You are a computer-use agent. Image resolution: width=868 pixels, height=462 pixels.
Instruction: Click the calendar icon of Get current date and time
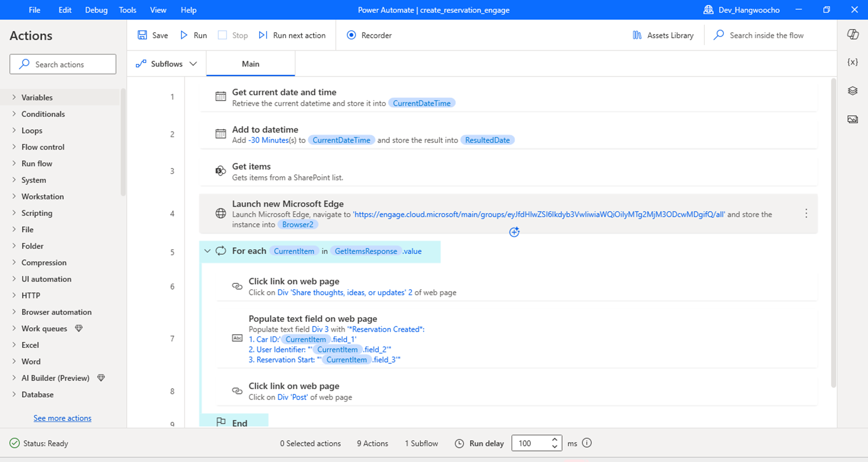[x=220, y=97]
